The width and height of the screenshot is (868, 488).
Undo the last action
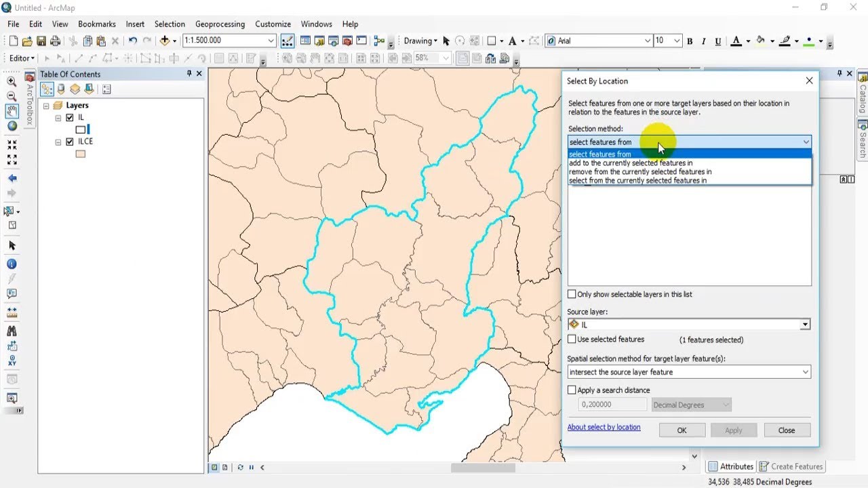click(133, 41)
